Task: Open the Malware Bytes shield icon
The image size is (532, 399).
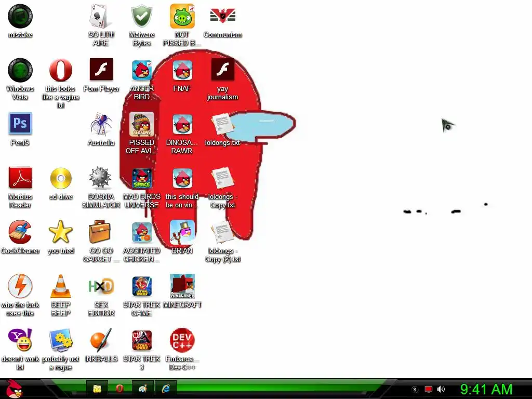Action: 141,16
